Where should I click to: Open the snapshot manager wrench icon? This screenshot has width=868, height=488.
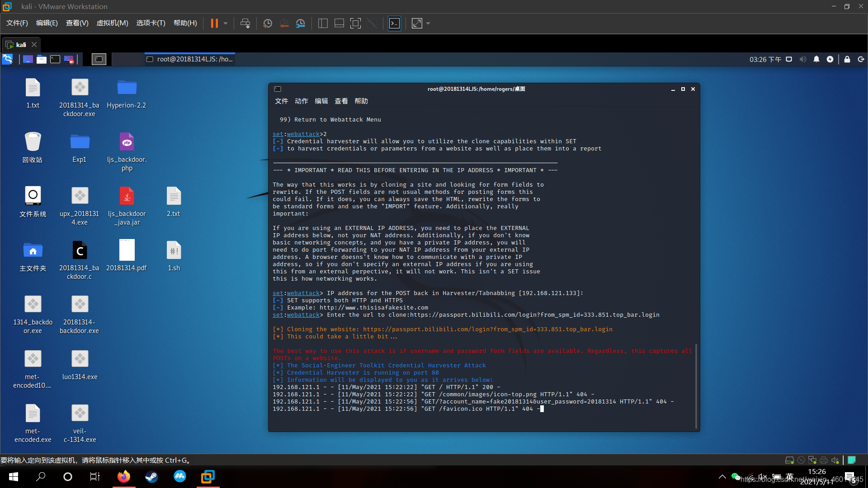(x=301, y=23)
